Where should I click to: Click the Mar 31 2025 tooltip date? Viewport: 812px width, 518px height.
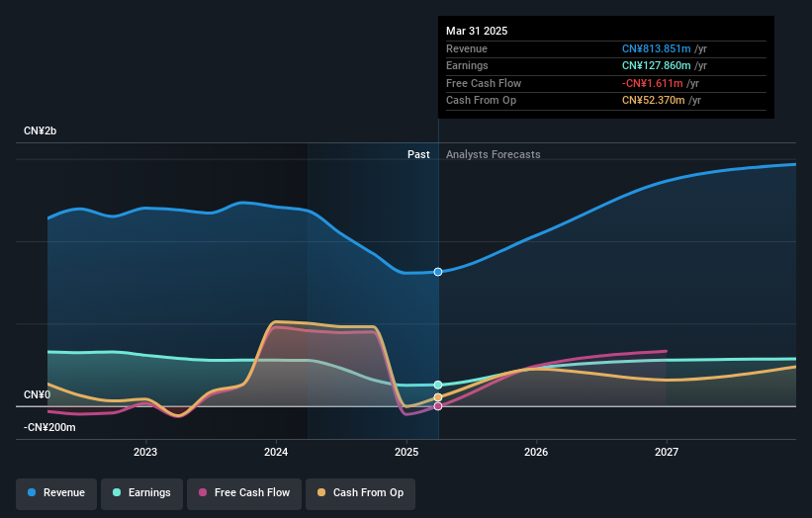[x=477, y=31]
